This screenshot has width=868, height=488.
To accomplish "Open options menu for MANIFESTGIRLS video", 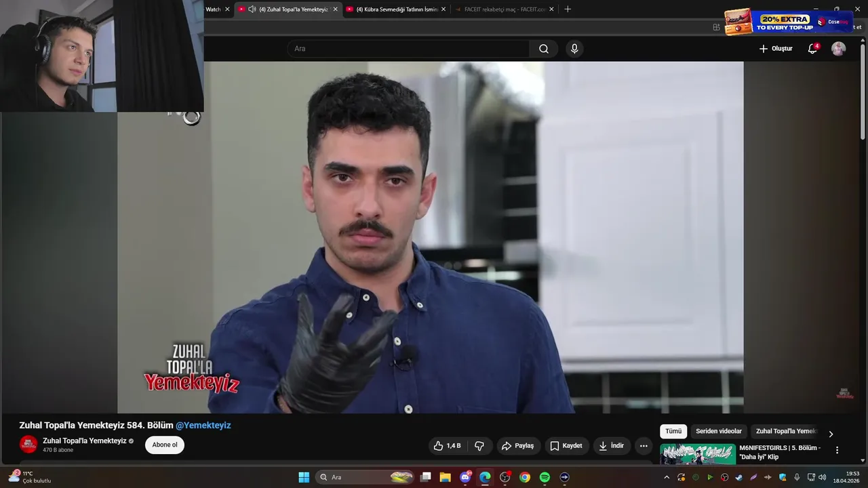I will pos(837,450).
